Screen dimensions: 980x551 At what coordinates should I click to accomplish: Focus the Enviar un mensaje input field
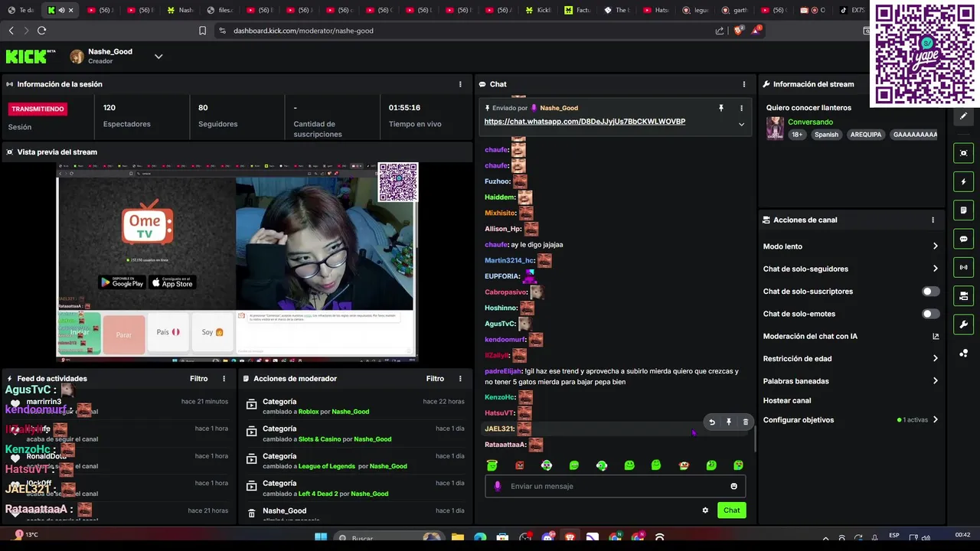[x=615, y=486]
